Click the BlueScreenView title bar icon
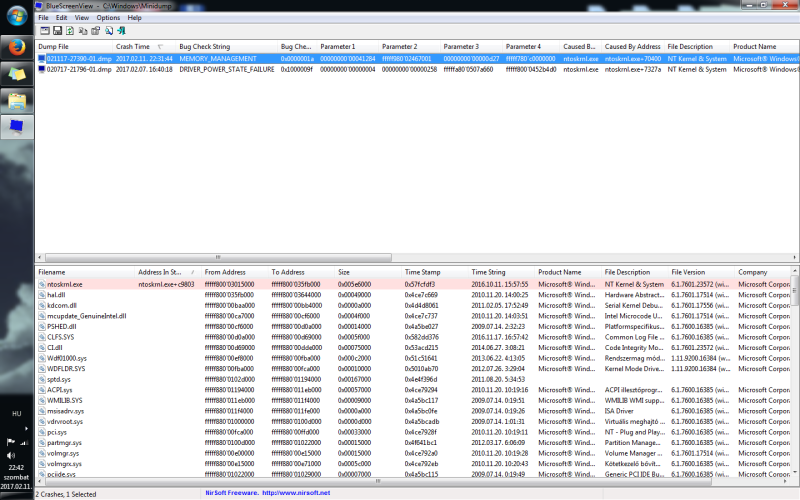 [39, 6]
